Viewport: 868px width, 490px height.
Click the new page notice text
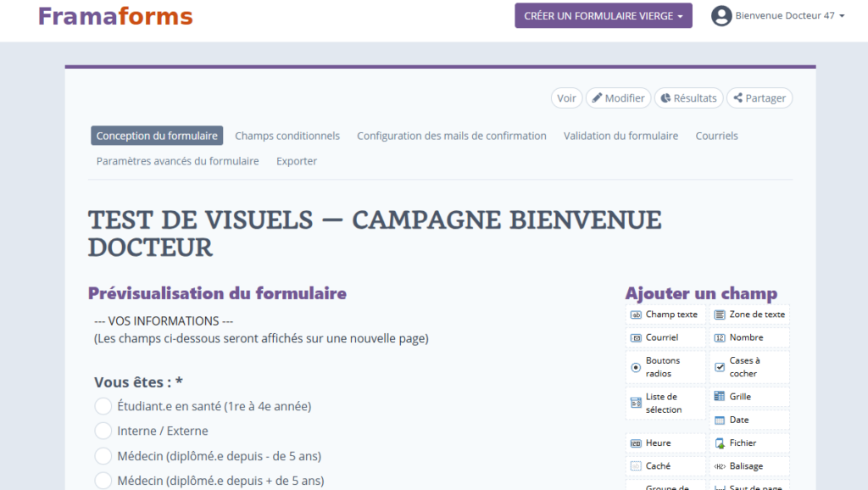coord(261,338)
